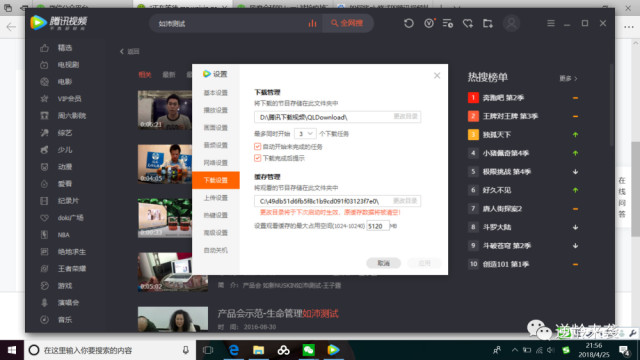Switch to 上传设置 in settings dialog

(216, 198)
